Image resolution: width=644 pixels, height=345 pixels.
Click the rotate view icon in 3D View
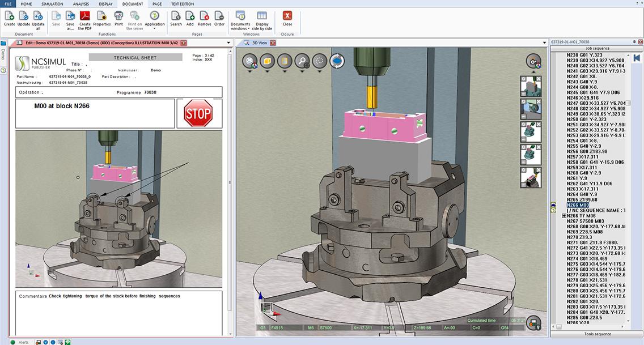(x=337, y=61)
